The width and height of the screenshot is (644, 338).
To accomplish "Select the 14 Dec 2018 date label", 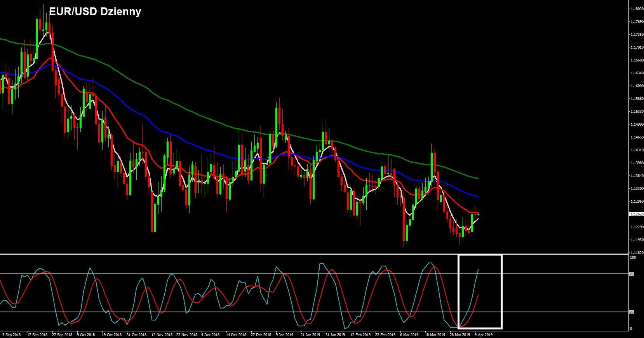I will coord(236,335).
